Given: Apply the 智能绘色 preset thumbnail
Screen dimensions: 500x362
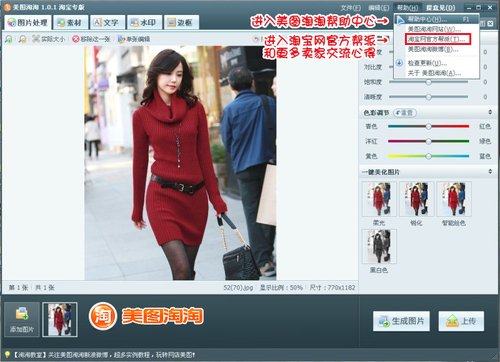Looking at the screenshot, I should (454, 199).
